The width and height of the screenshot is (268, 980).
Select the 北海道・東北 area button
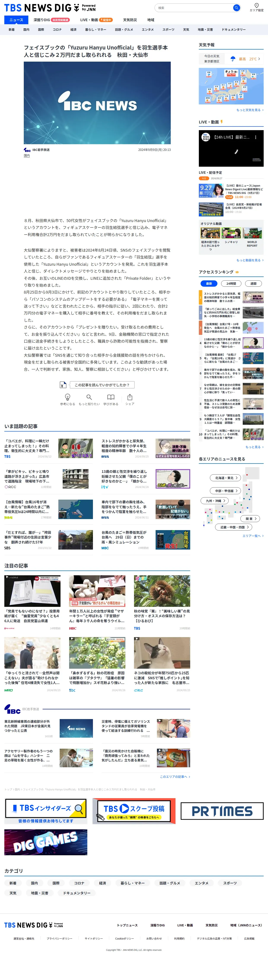[x=225, y=478]
